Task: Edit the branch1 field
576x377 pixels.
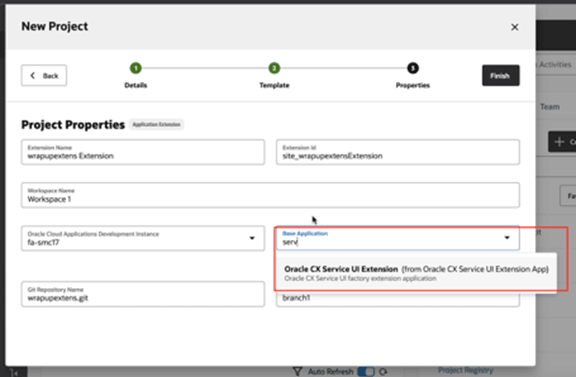Action: click(398, 298)
